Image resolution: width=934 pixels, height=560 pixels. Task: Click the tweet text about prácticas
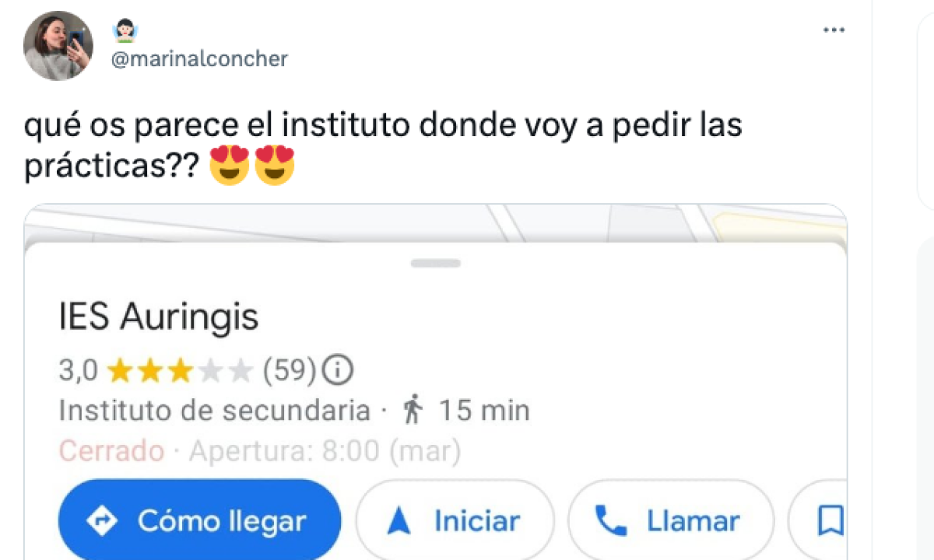pos(383,146)
